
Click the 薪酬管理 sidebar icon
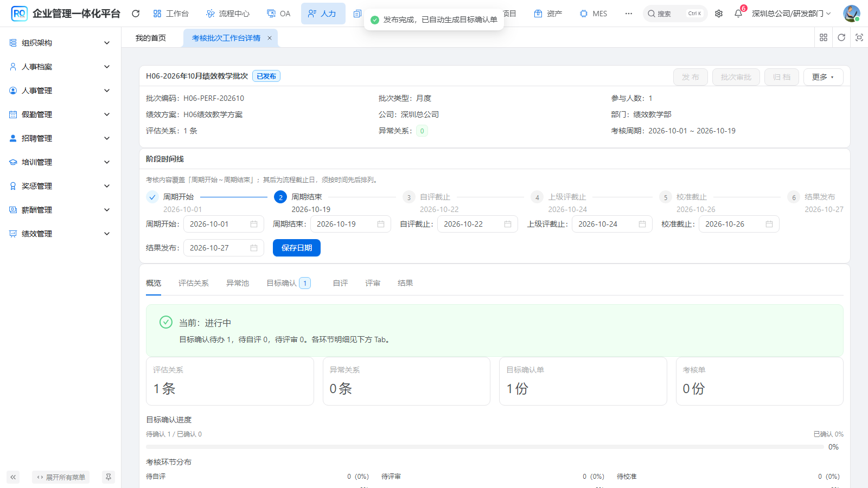click(13, 210)
